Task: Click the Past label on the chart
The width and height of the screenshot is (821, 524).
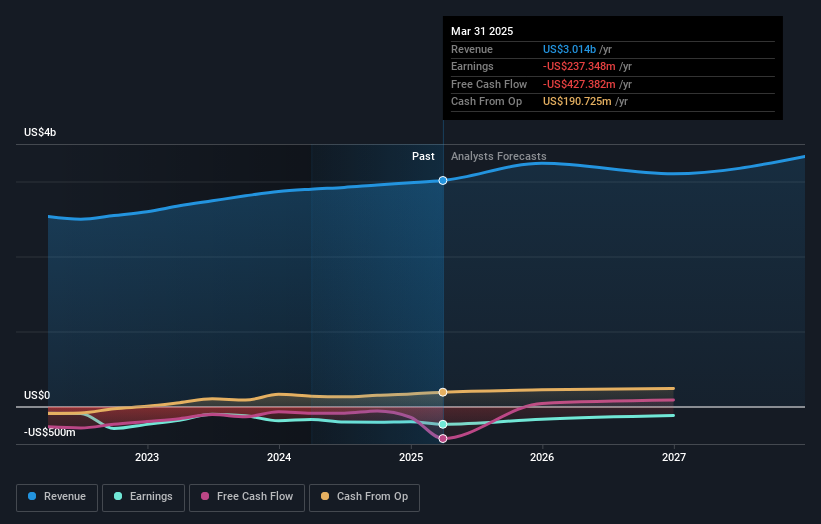Action: coord(423,156)
